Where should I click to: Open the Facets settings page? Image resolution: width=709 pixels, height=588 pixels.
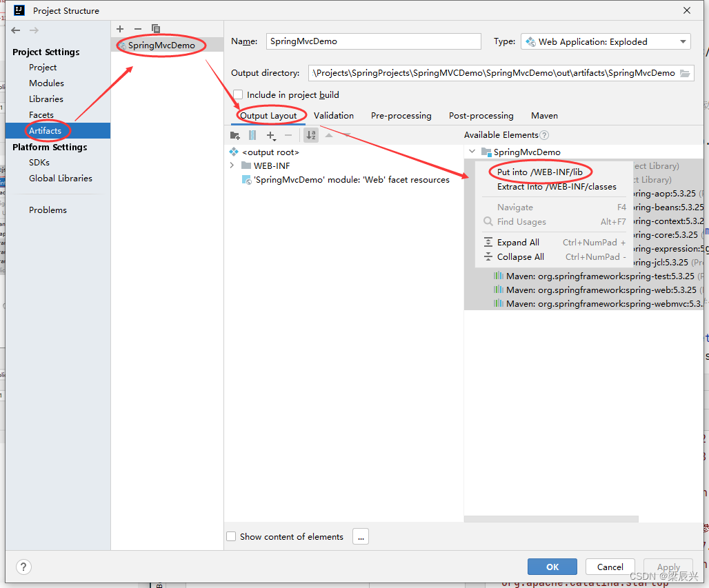41,115
